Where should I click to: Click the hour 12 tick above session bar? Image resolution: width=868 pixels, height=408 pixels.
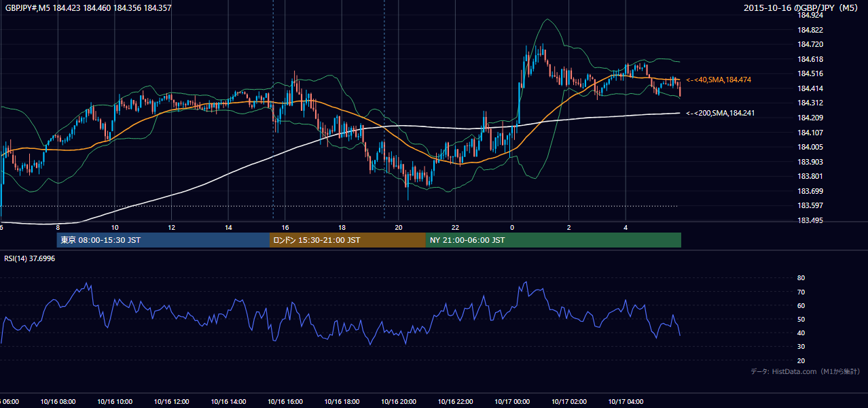coord(171,228)
